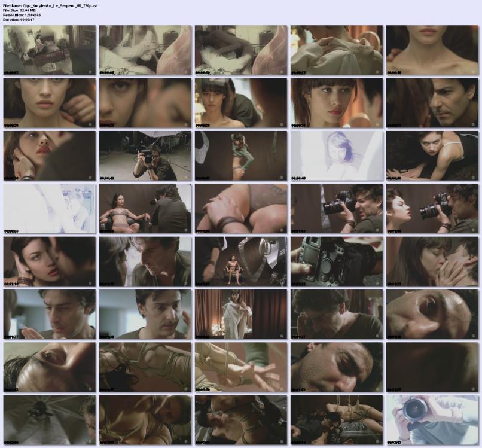Open the spider on web thumbnail
This screenshot has width=482, height=448.
coord(50,420)
